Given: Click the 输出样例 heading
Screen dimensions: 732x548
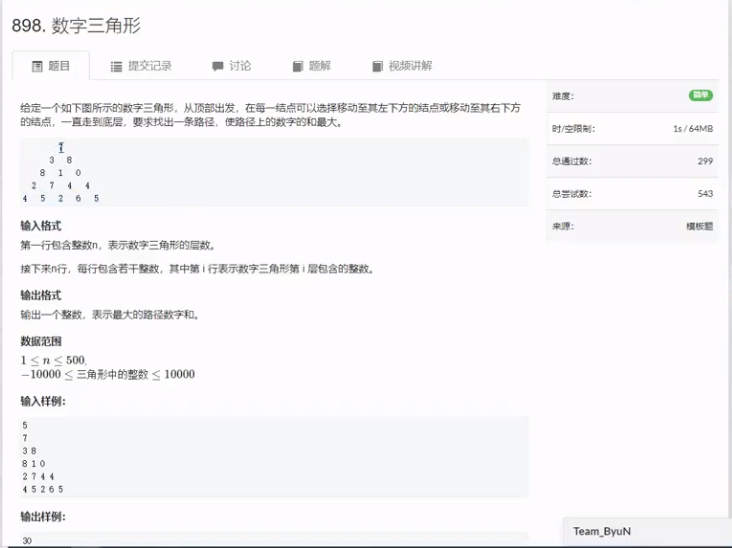Looking at the screenshot, I should pos(43,517).
